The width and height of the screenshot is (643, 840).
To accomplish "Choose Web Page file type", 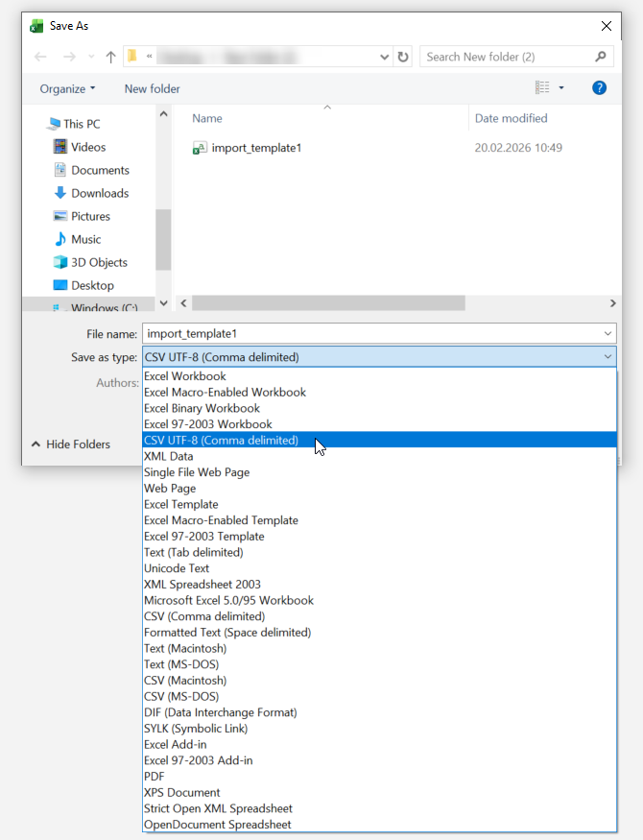I will pyautogui.click(x=380, y=488).
